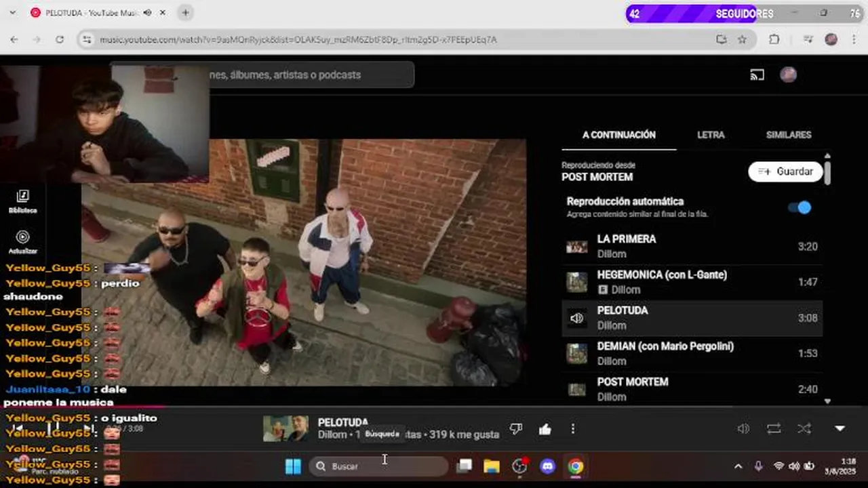Switch to A CONTINUACIÓN tab
This screenshot has height=488, width=868.
[x=619, y=135]
